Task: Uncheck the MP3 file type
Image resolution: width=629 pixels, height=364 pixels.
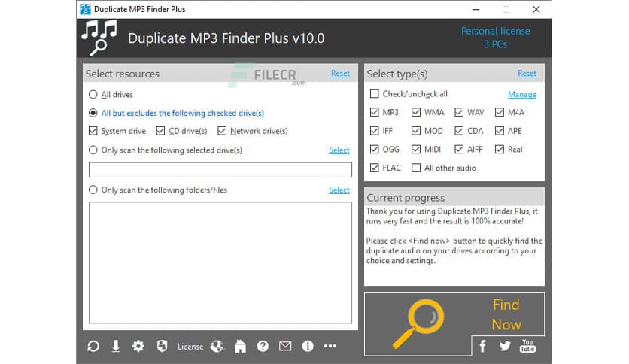Action: [x=374, y=112]
